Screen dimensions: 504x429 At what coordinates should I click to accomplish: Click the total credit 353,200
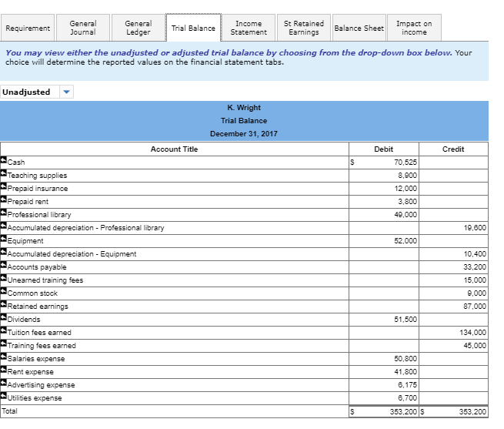[472, 411]
